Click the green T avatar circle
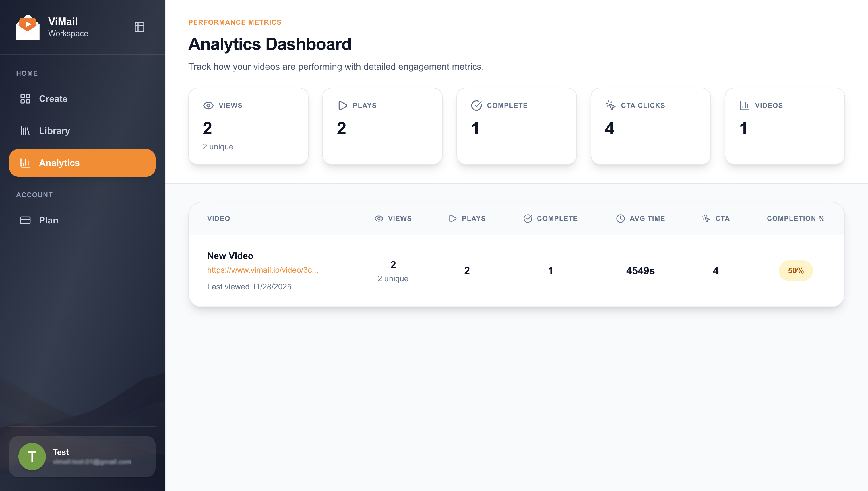 32,456
